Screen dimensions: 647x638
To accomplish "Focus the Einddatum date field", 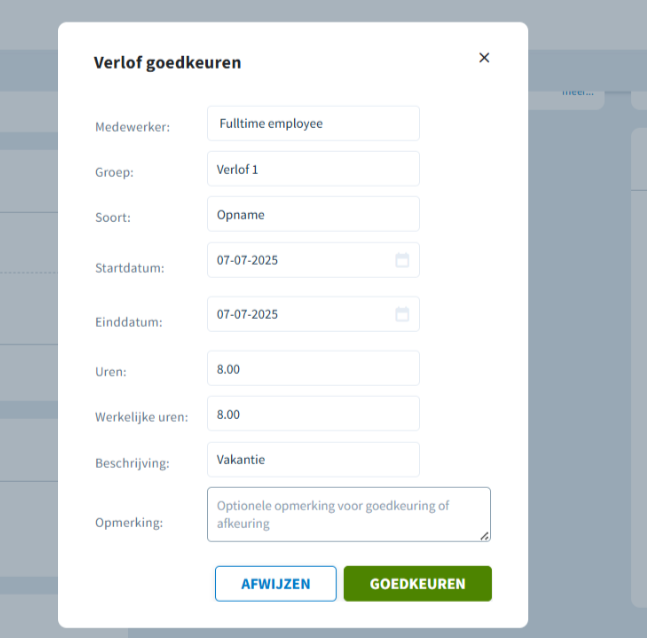I will coord(313,314).
